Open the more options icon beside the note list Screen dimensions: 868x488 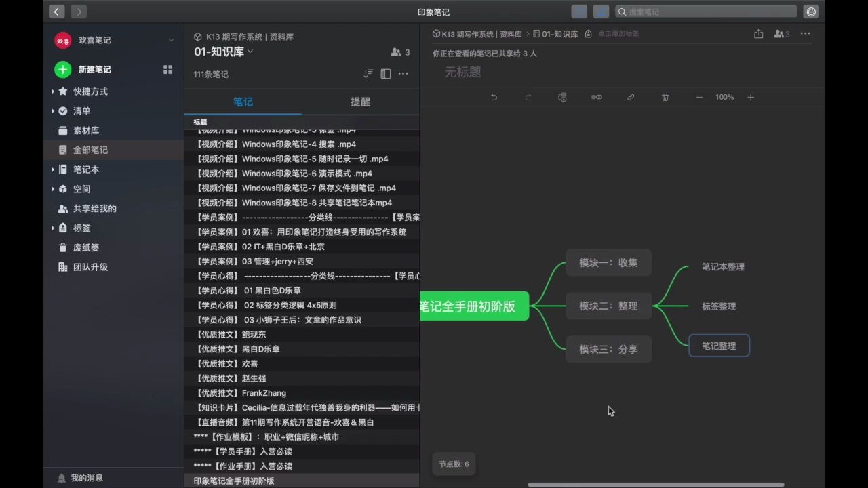point(403,74)
